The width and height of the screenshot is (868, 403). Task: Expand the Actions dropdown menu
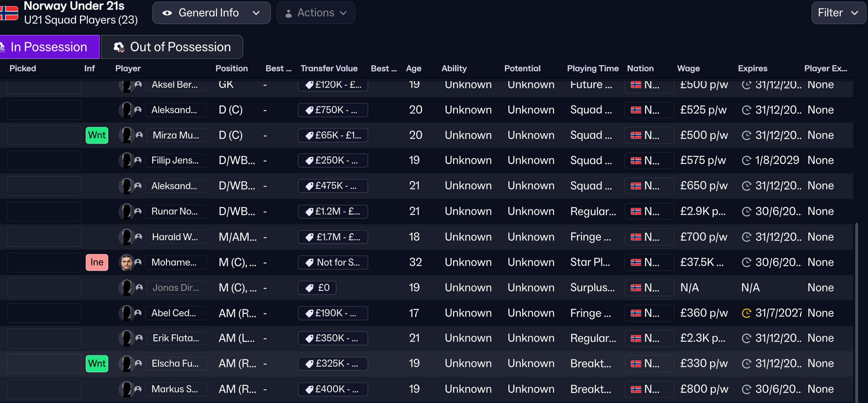point(316,13)
